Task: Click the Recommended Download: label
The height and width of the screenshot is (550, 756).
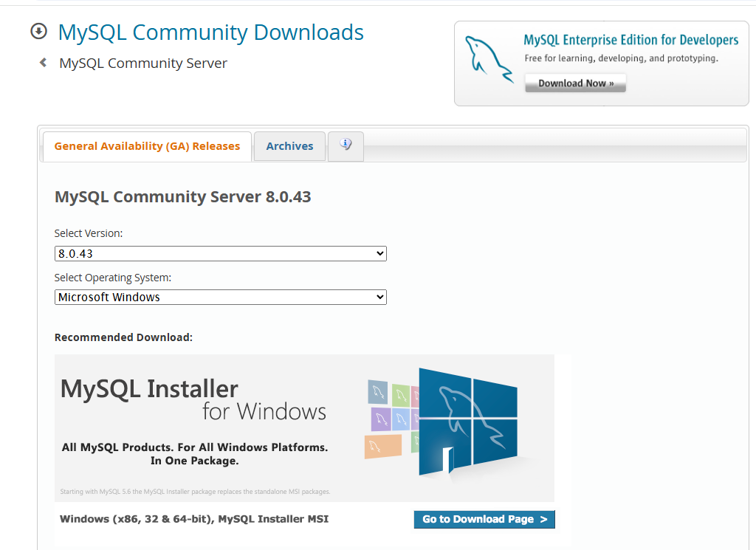Action: coord(123,337)
